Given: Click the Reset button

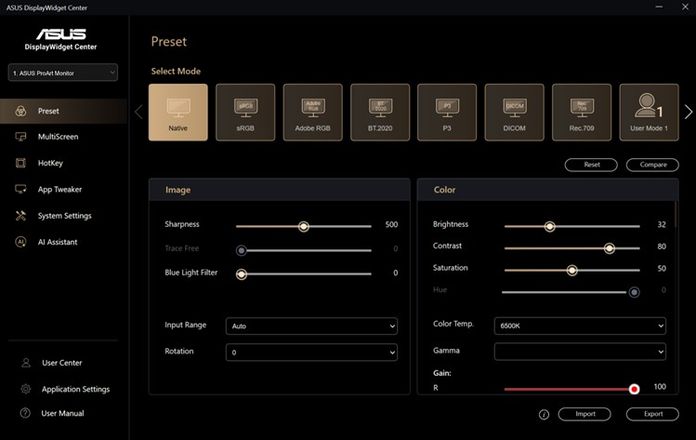Looking at the screenshot, I should pos(591,165).
